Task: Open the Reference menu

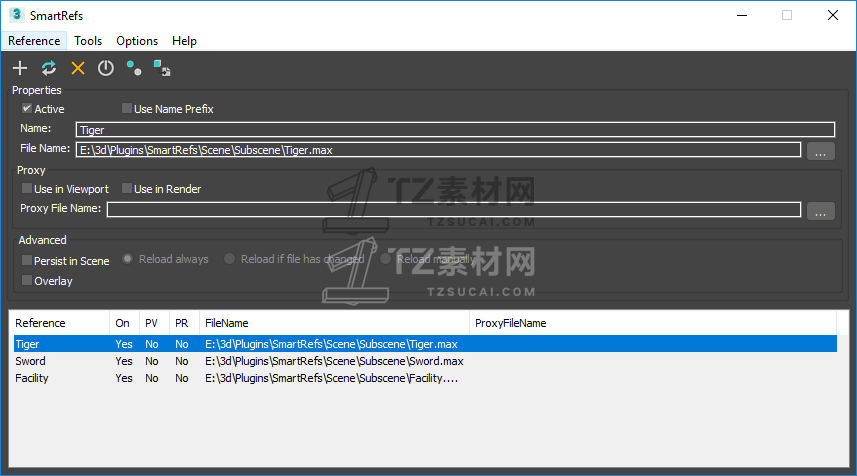Action: click(34, 41)
